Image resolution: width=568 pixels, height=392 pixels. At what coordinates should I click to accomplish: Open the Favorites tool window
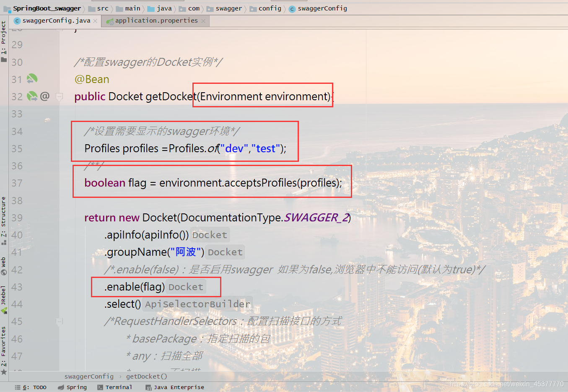(4, 350)
